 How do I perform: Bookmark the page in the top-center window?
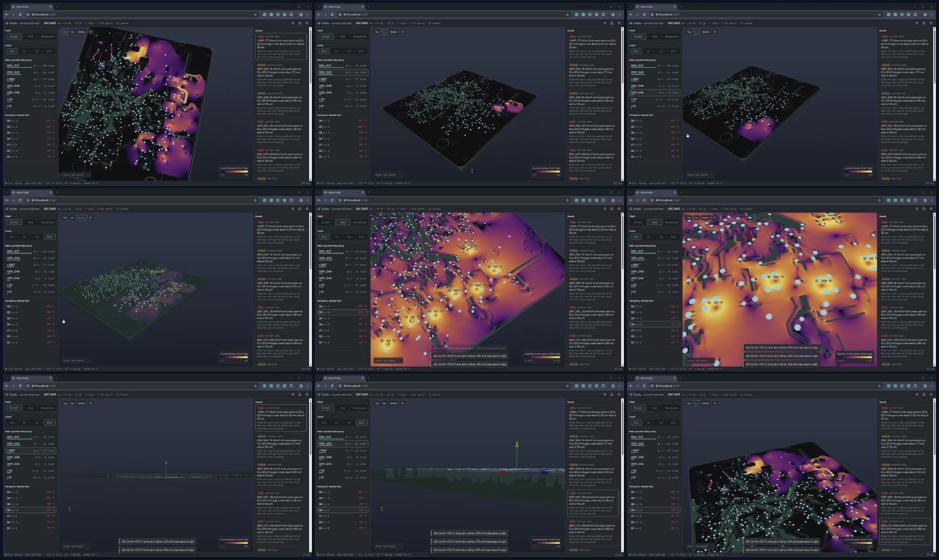click(567, 15)
